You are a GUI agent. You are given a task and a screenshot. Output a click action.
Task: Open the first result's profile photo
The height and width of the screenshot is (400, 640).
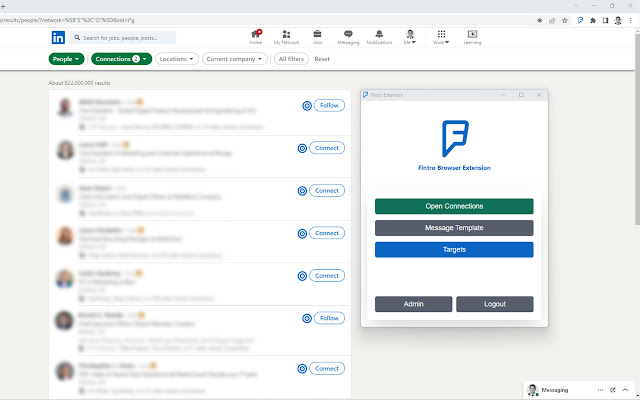[65, 107]
